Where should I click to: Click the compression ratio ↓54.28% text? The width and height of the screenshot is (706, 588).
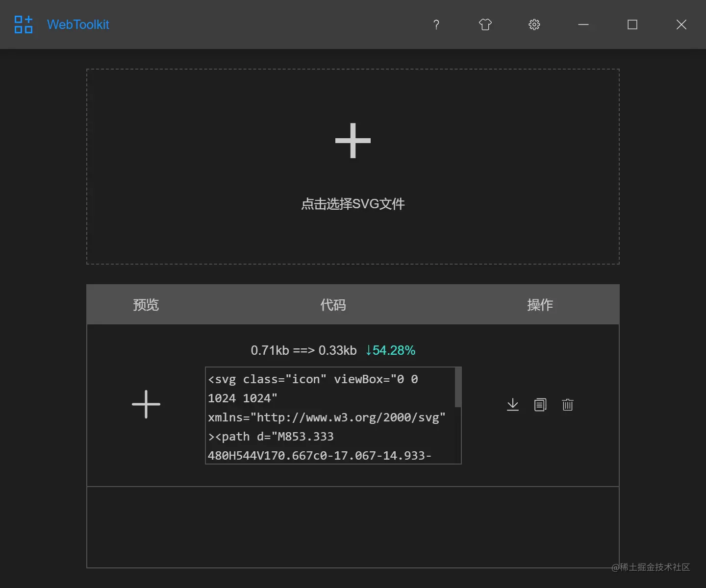390,350
